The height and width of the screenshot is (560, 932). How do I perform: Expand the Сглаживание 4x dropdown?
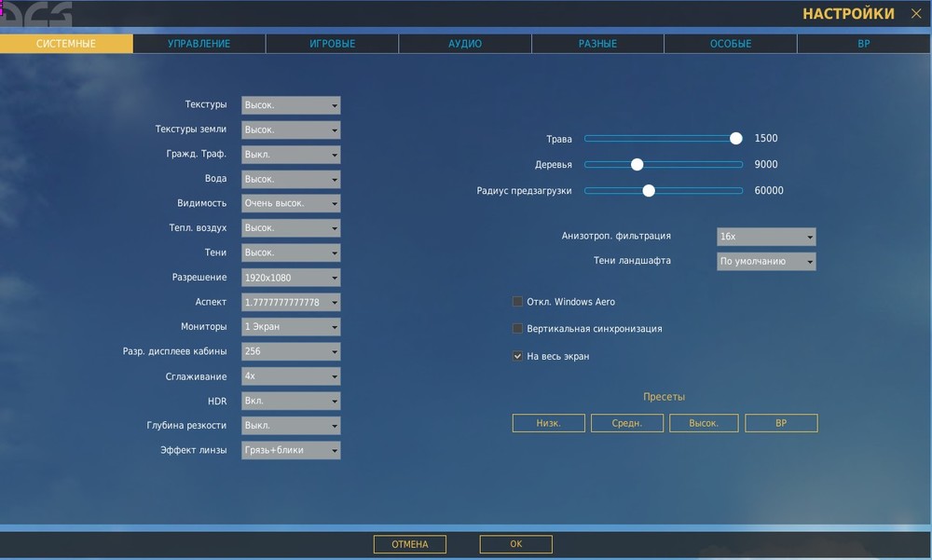[x=291, y=376]
